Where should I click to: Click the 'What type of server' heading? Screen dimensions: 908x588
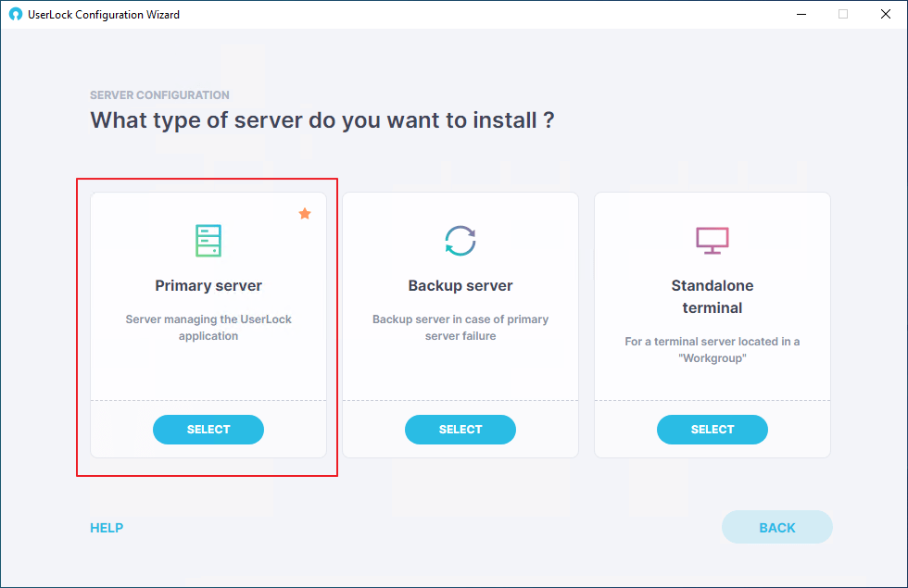click(x=322, y=120)
